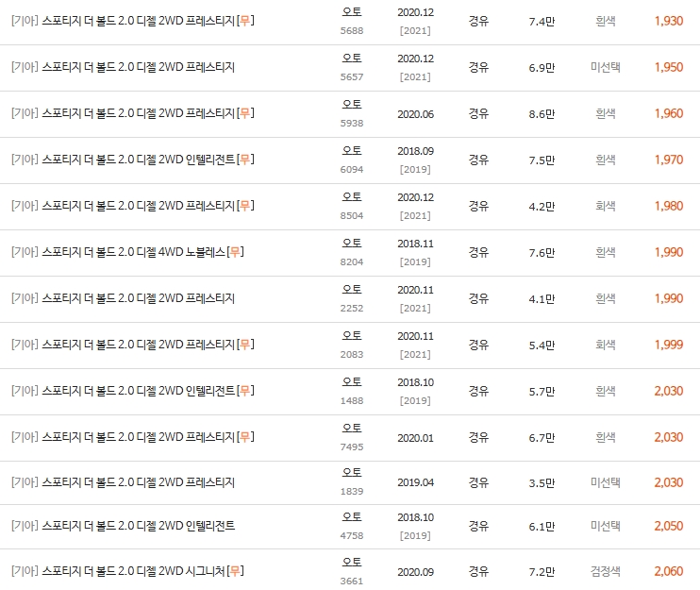Select plate number 3661
Image resolution: width=700 pixels, height=590 pixels.
point(352,582)
